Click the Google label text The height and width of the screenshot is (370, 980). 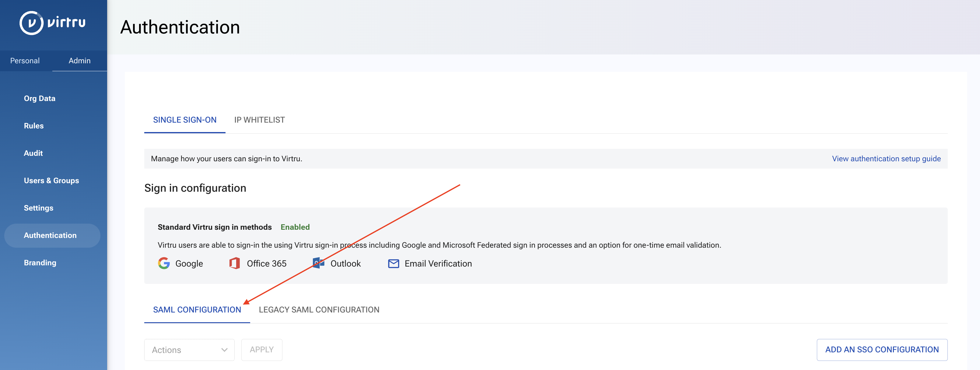pos(189,264)
